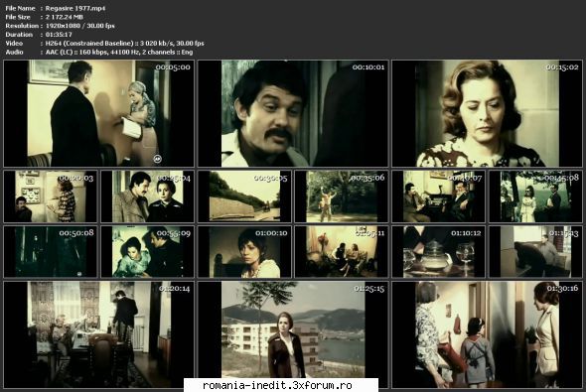The height and width of the screenshot is (392, 586).
Task: Select the frame at 00:30:05
Action: 244,196
